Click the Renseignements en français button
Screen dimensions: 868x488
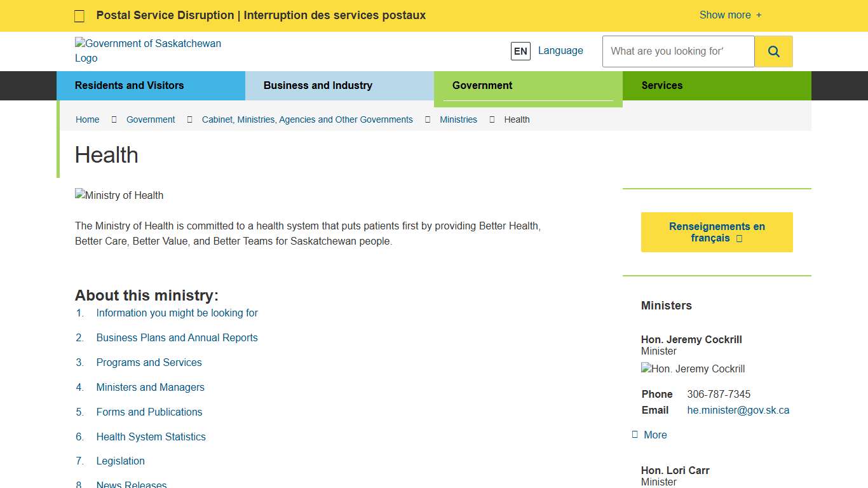717,232
